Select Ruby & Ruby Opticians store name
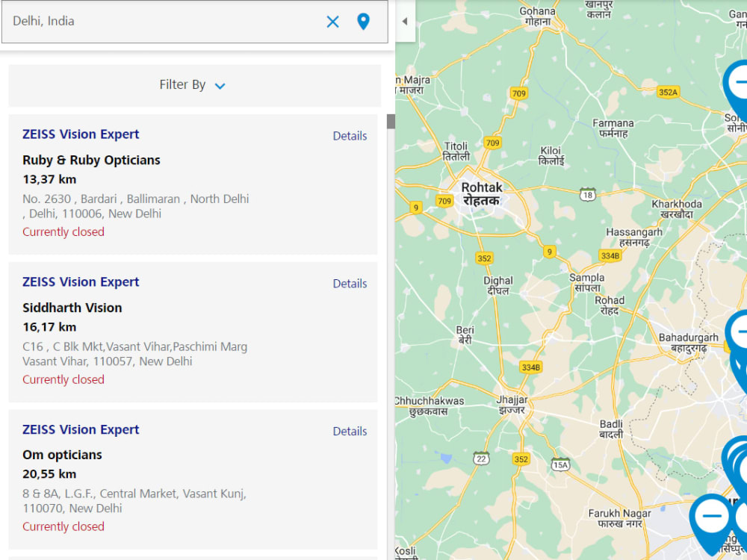 (91, 160)
